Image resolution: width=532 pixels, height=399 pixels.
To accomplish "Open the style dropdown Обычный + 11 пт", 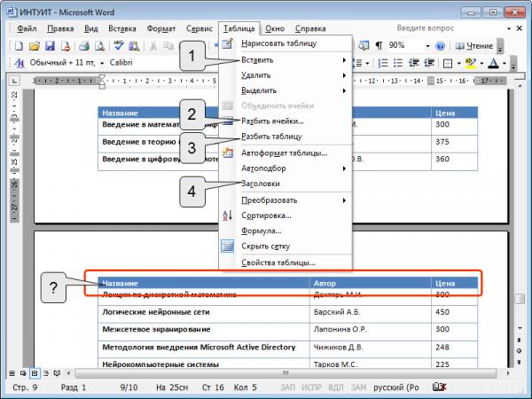I will pyautogui.click(x=102, y=63).
